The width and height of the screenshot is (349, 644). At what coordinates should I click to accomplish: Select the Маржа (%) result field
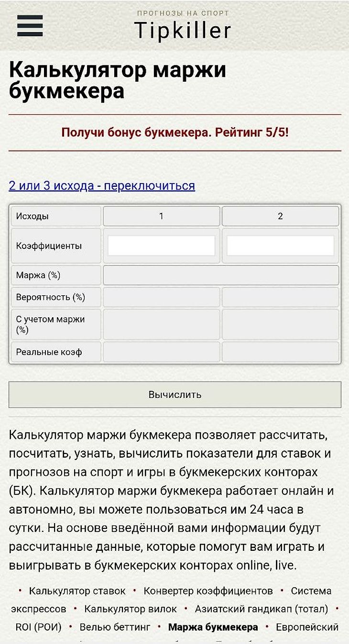[x=221, y=275]
